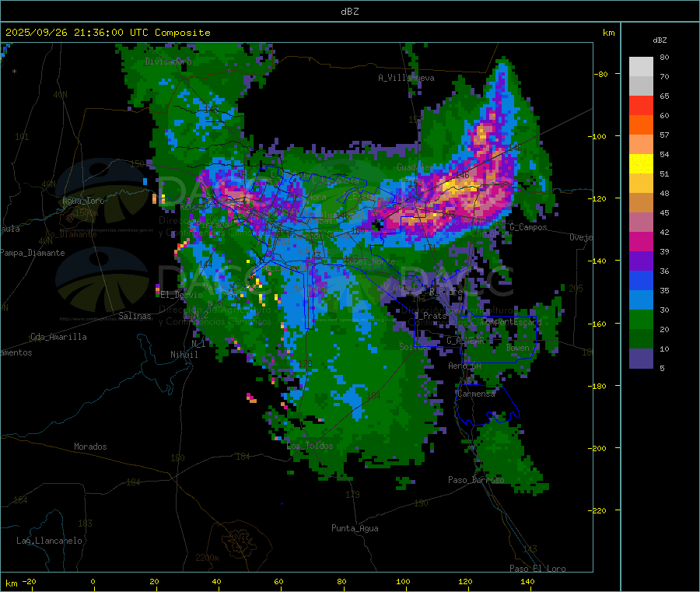Screen dimensions: 700x592
Task: Click the Aero_GH label on map
Action: pos(465,366)
